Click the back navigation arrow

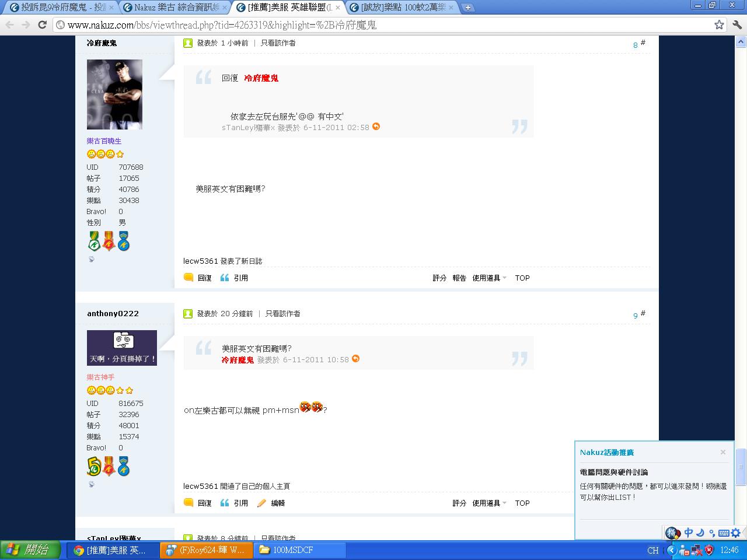point(10,25)
